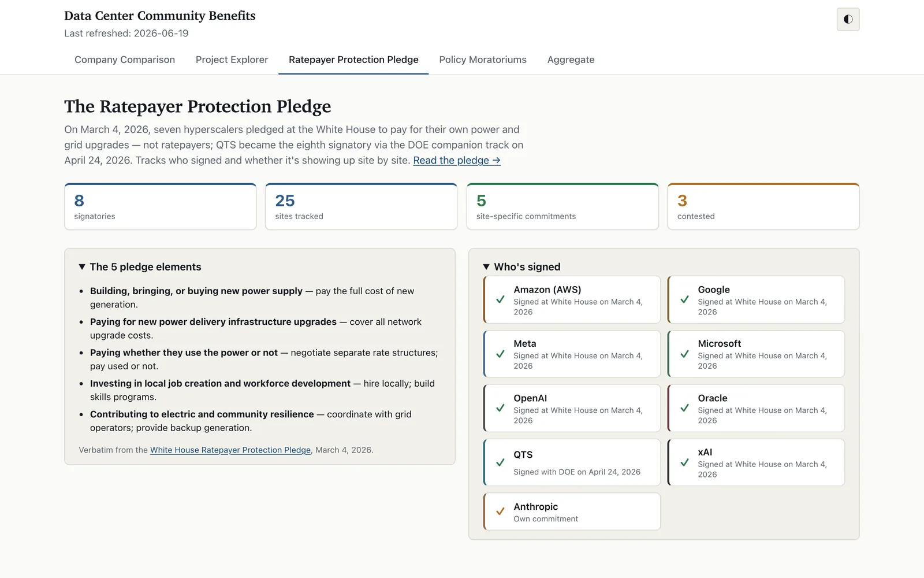Click the 3 contested stat card

coord(763,206)
